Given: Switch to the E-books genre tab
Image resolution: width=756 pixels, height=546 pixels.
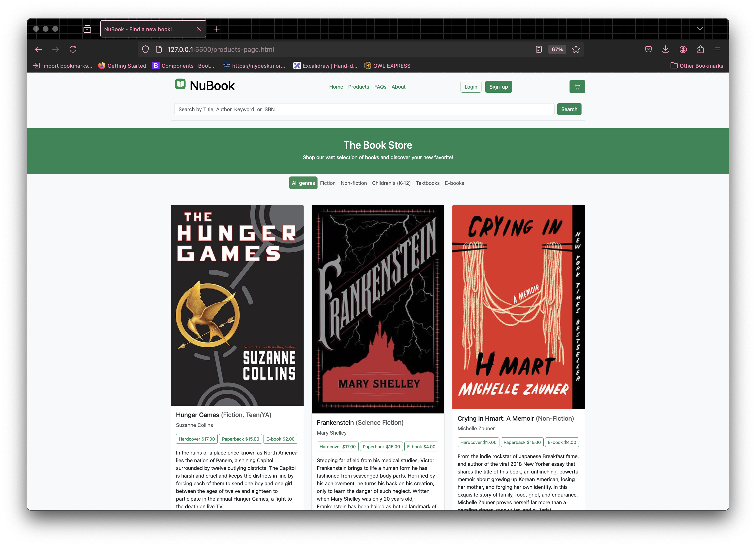Looking at the screenshot, I should pyautogui.click(x=454, y=183).
